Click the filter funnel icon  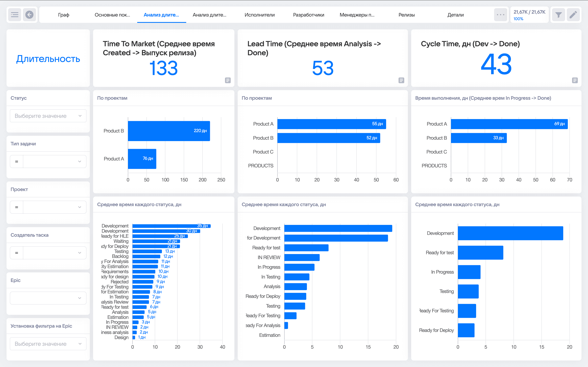tap(558, 15)
